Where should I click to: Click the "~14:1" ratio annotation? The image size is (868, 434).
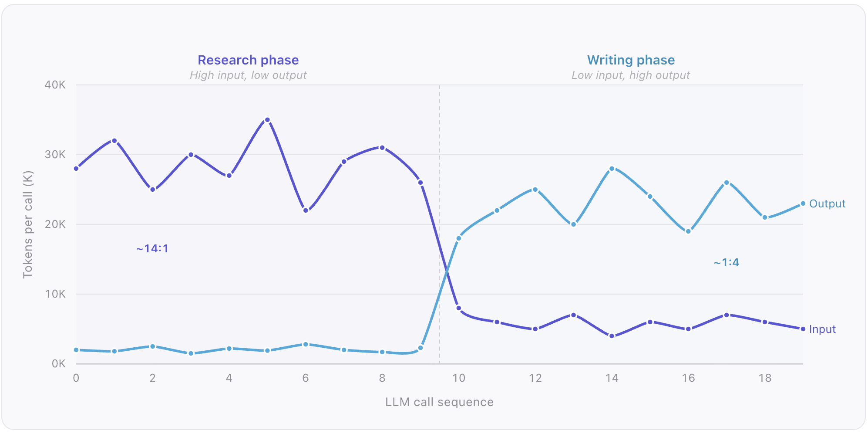(x=152, y=248)
